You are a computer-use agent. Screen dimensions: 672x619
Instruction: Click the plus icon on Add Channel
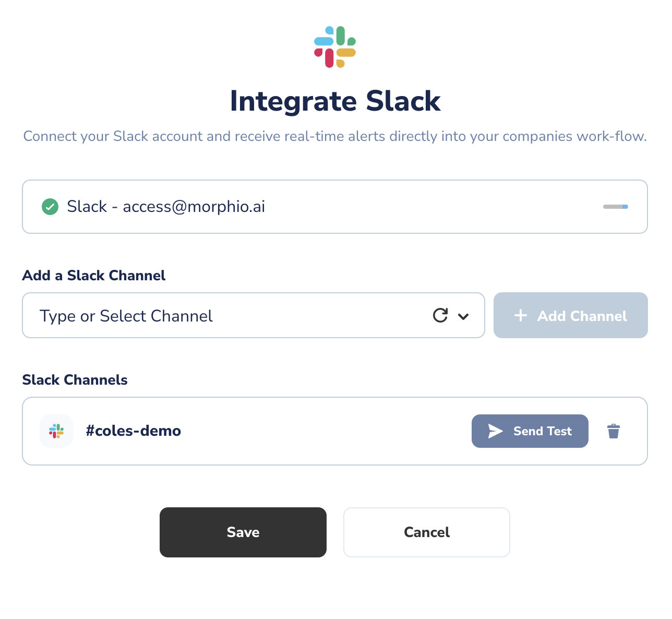521,315
